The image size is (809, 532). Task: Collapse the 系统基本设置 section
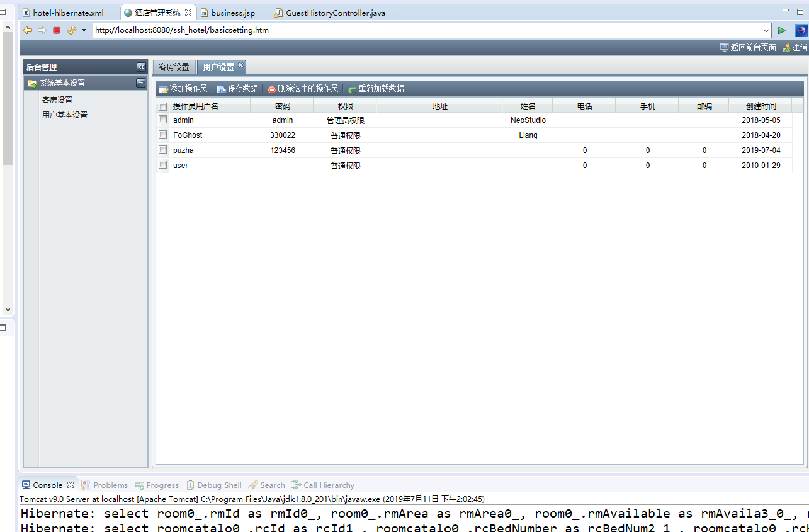(x=141, y=82)
